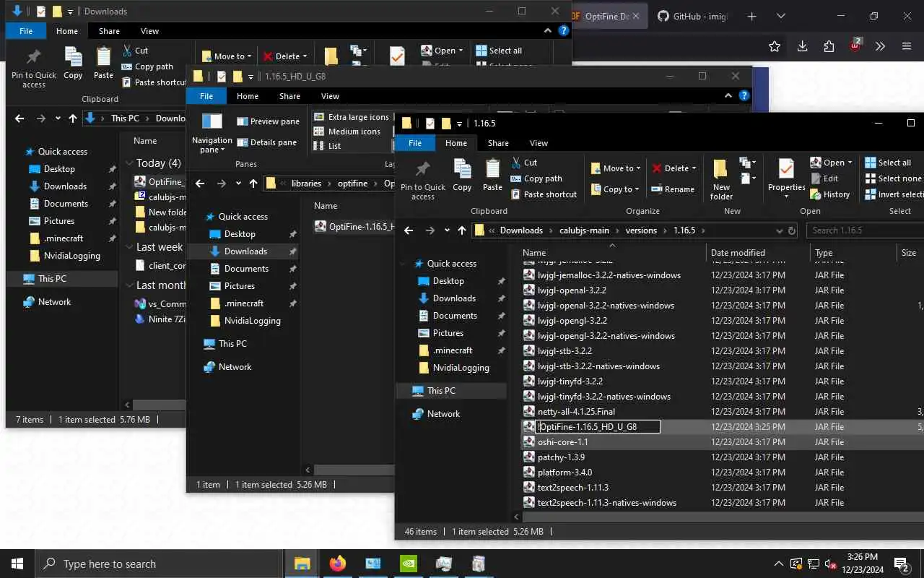
Task: Click the OptiFine-1.16.5_HD_U_G8 rename text box
Action: click(x=598, y=427)
